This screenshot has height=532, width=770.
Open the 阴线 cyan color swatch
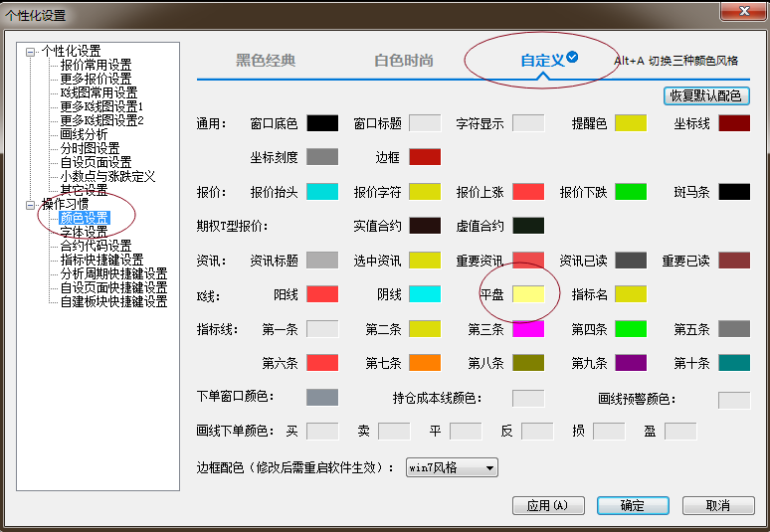[x=425, y=294]
